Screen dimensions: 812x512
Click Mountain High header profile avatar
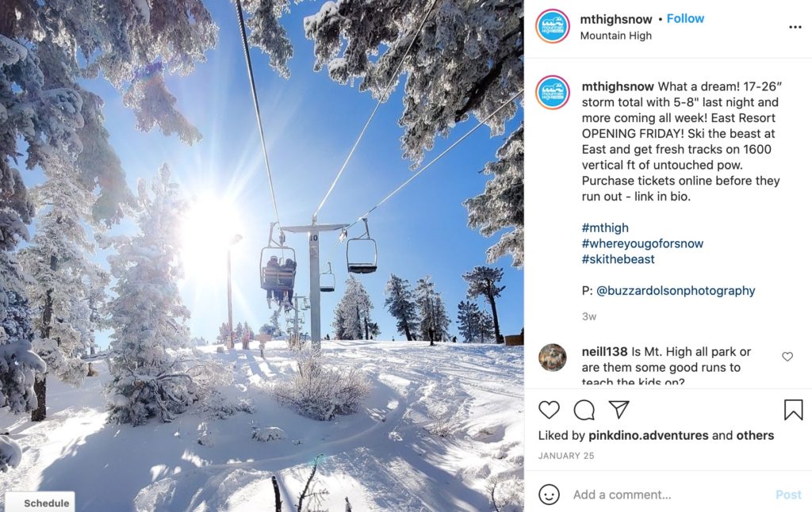[x=553, y=26]
